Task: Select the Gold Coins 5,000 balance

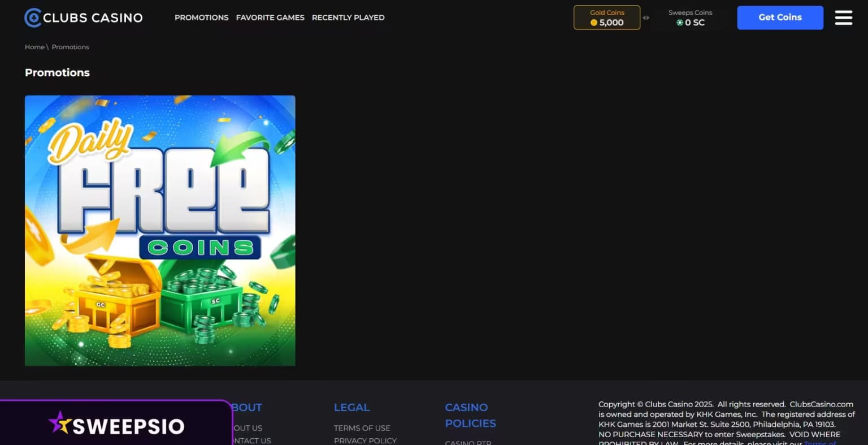Action: click(x=607, y=18)
